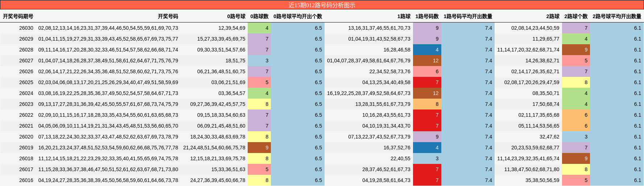Select the 0路号球平均开出个数 header
Viewport: 644px width, 186px height.
[x=298, y=16]
